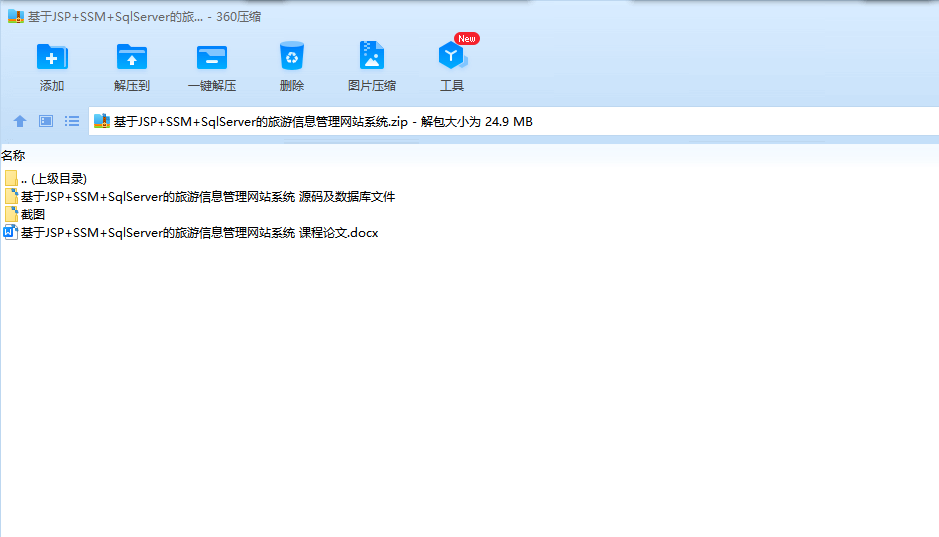The width and height of the screenshot is (939, 537).
Task: Click the 解压到 (Extract to) icon
Action: tap(132, 57)
